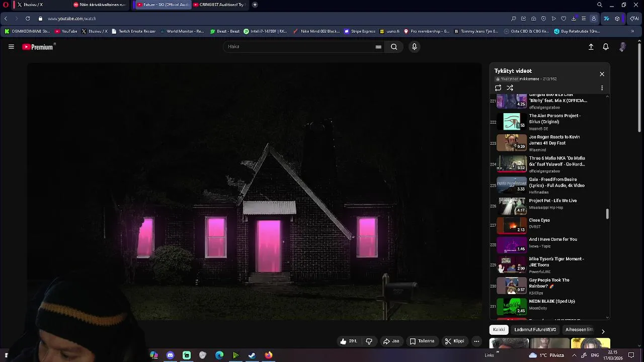Toggle playlist loop
Viewport: 644px width, 362px height.
498,88
